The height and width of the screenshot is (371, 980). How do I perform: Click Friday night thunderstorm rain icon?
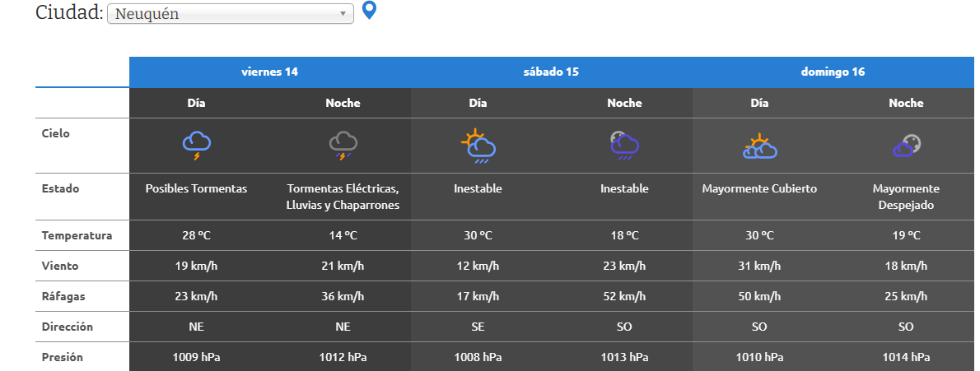click(343, 145)
